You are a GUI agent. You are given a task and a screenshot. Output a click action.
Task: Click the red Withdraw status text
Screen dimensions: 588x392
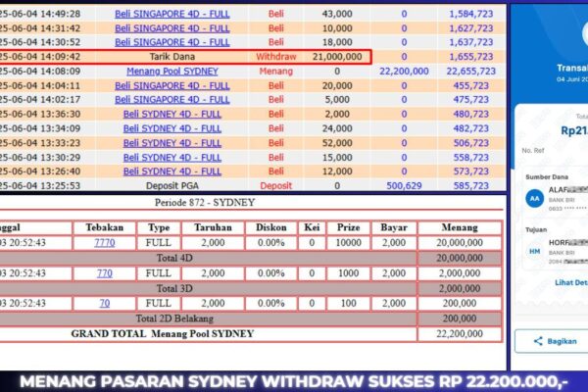276,57
